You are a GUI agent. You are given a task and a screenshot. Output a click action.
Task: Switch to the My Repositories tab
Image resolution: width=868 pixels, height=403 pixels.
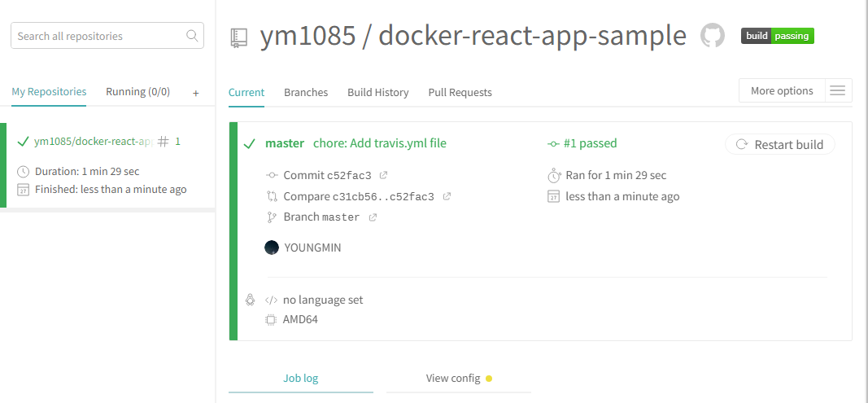[49, 91]
